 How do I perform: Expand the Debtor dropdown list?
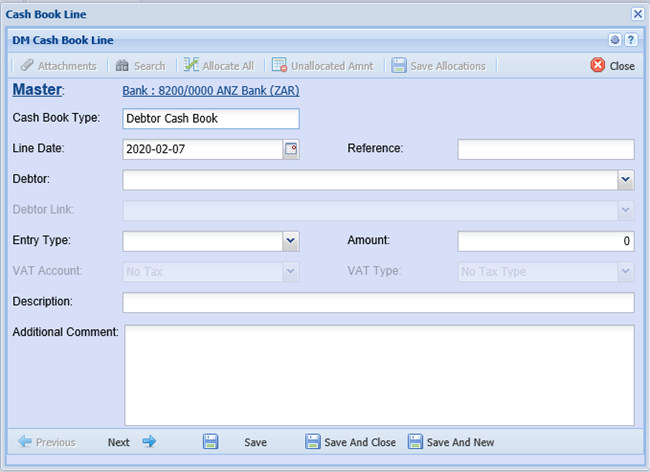[x=625, y=180]
